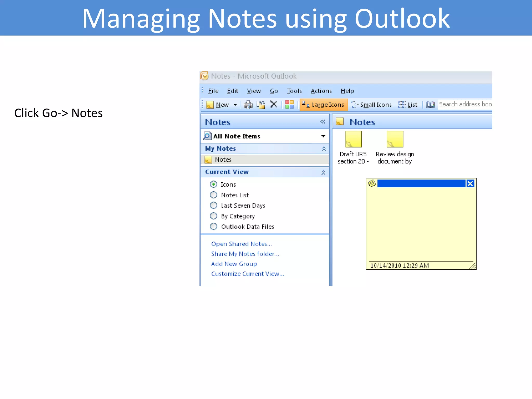The height and width of the screenshot is (399, 532).
Task: Switch to Small Icons view
Action: click(371, 105)
